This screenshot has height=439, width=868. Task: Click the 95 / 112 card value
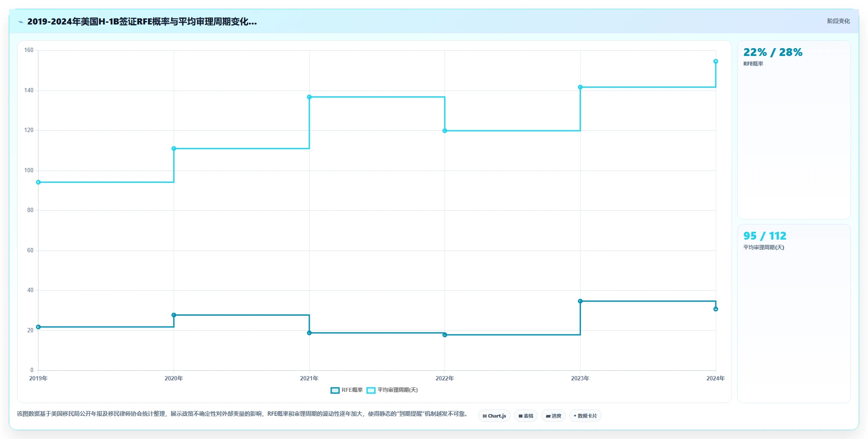pos(765,236)
